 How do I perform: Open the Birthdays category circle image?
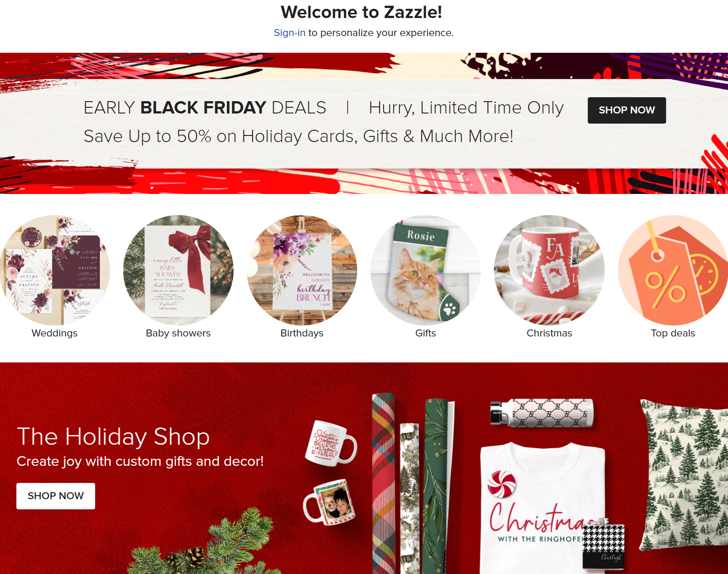pos(302,270)
